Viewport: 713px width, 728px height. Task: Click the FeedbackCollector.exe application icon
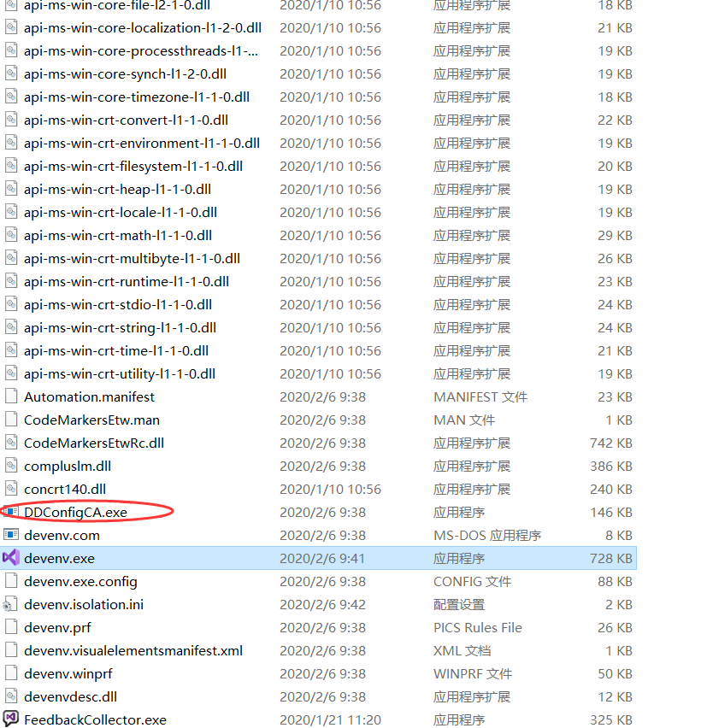[x=10, y=719]
